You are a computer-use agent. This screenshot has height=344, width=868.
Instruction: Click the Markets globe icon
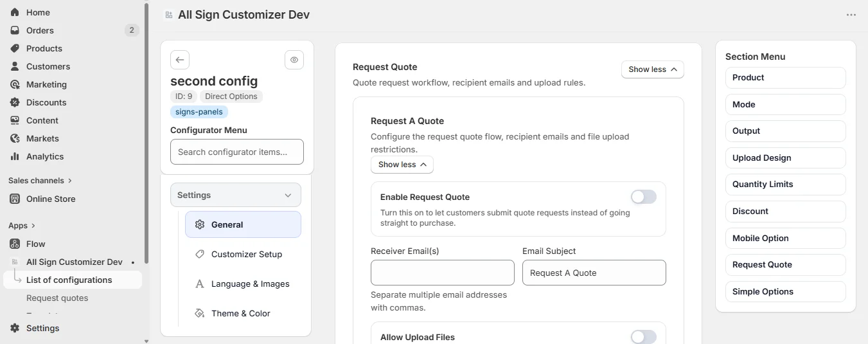(15, 138)
